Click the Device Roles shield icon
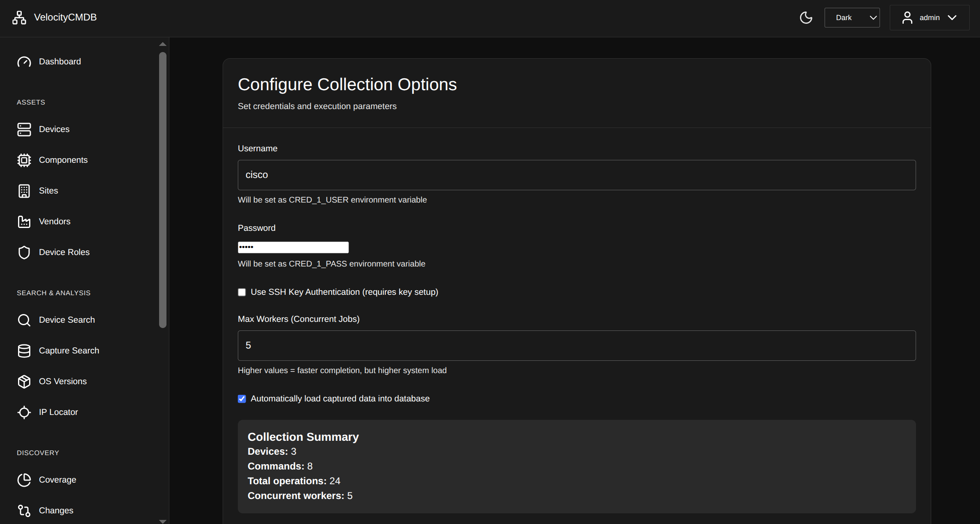980x524 pixels. point(24,253)
